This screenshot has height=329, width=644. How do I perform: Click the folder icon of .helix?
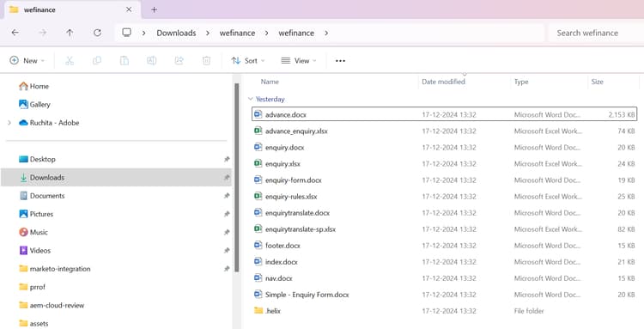pos(258,310)
